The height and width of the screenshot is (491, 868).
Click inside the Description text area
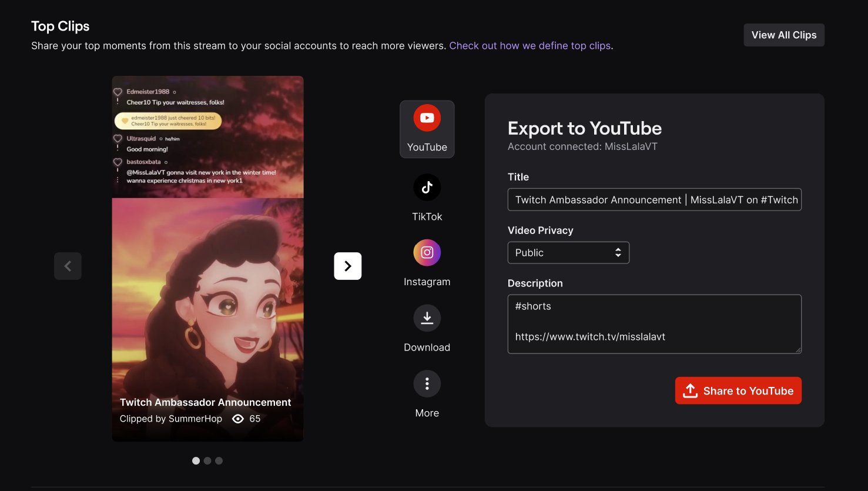pos(653,323)
